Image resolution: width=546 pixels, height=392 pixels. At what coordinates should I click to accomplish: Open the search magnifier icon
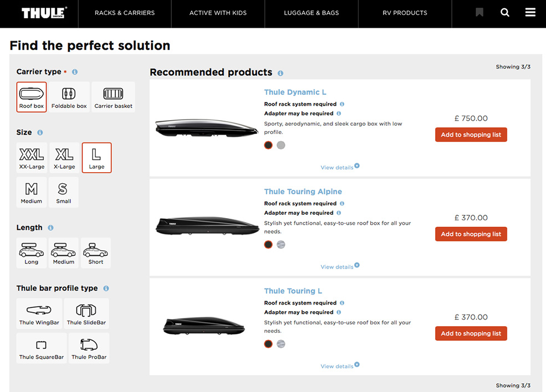(x=505, y=13)
